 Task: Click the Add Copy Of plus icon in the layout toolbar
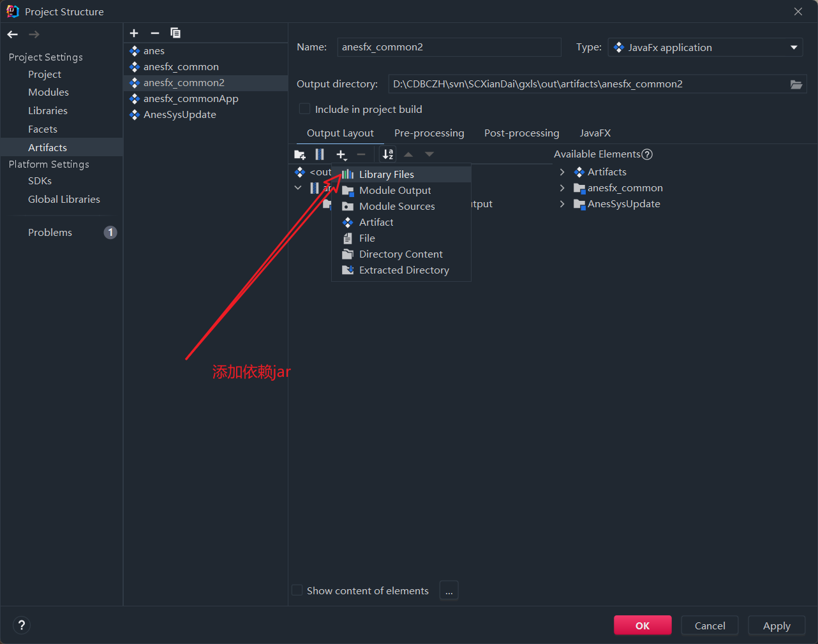pyautogui.click(x=341, y=154)
